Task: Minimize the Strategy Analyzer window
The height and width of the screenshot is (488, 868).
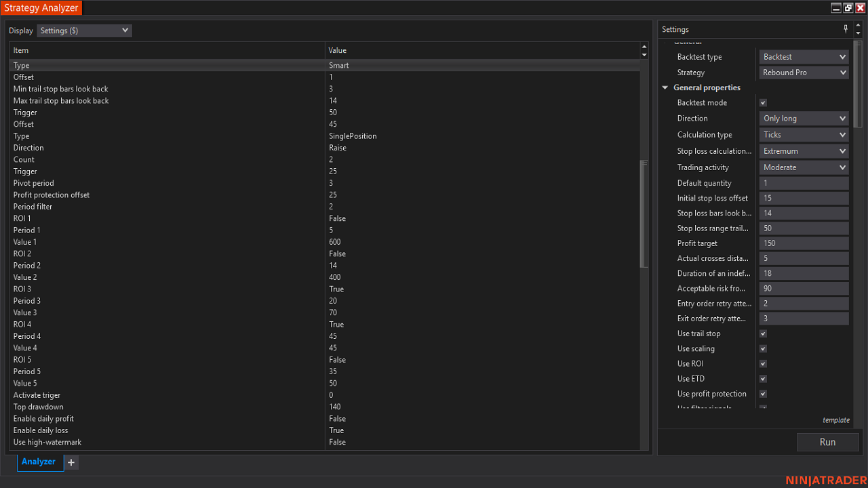Action: (836, 8)
